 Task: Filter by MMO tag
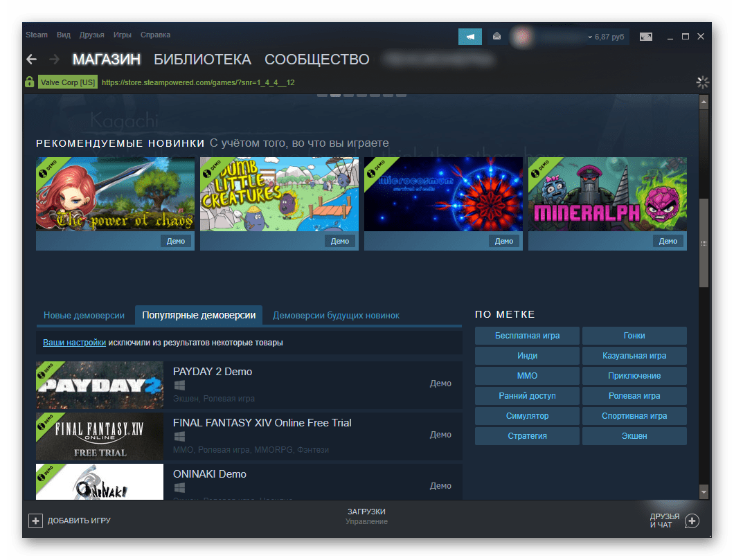point(527,376)
